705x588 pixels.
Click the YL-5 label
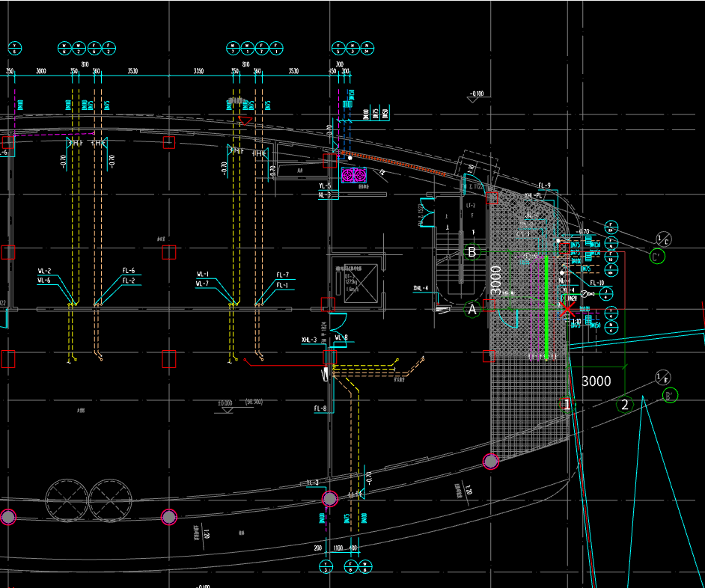[x=325, y=186]
